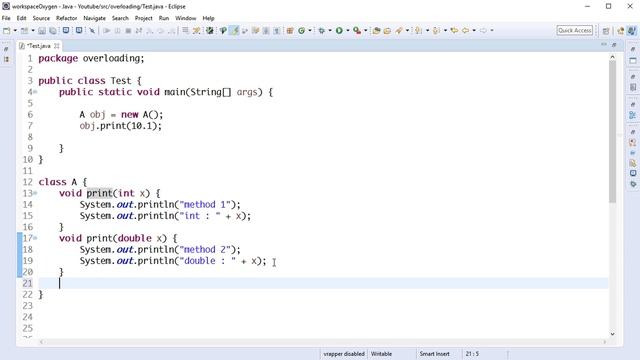
Task: Click the vertical scrollbar thumb
Action: pyautogui.click(x=612, y=131)
